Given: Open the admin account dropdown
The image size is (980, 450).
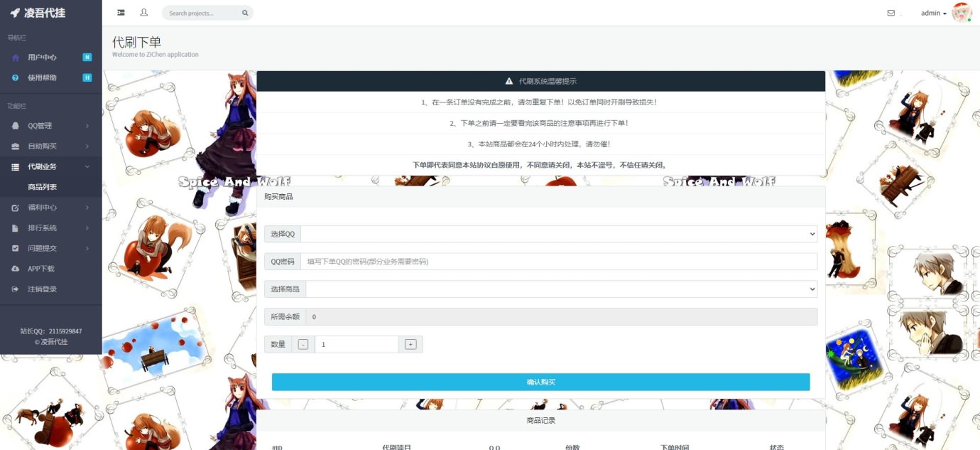Looking at the screenshot, I should point(933,13).
